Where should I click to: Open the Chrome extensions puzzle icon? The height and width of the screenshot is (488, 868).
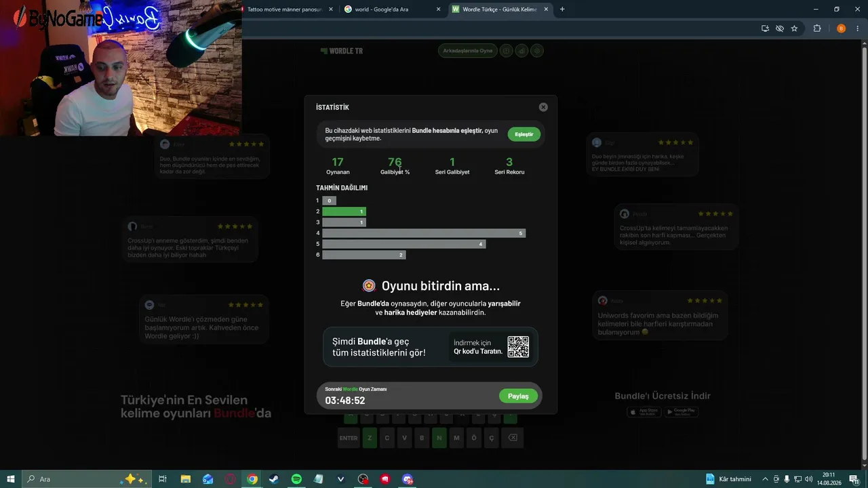[817, 28]
